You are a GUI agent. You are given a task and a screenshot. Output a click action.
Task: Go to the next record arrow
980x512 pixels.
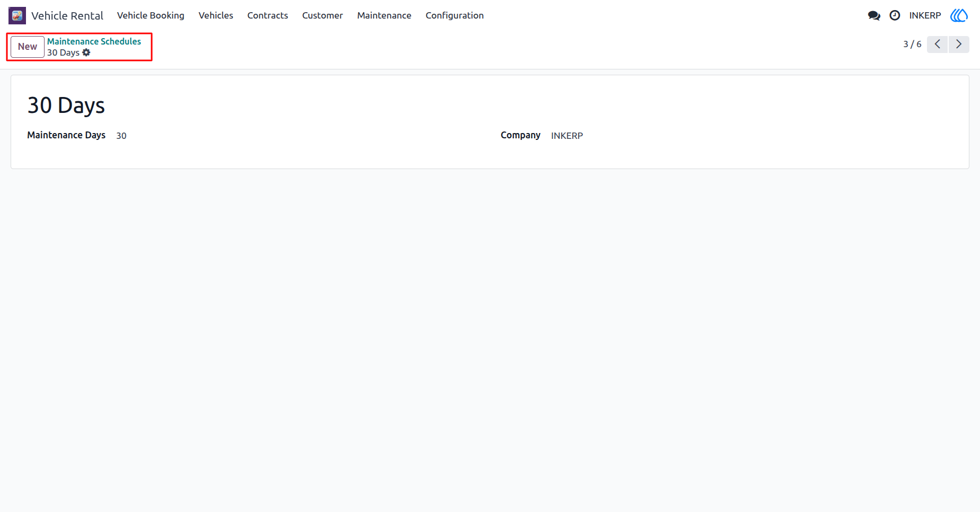[959, 44]
